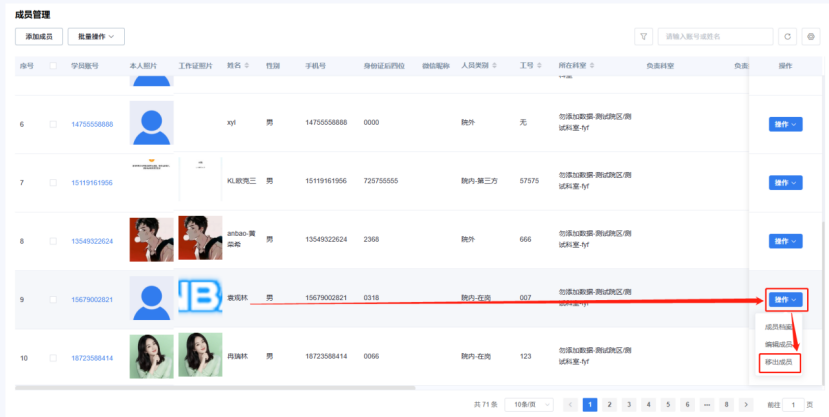Check the box for row 9 account 15679002821

(53, 300)
